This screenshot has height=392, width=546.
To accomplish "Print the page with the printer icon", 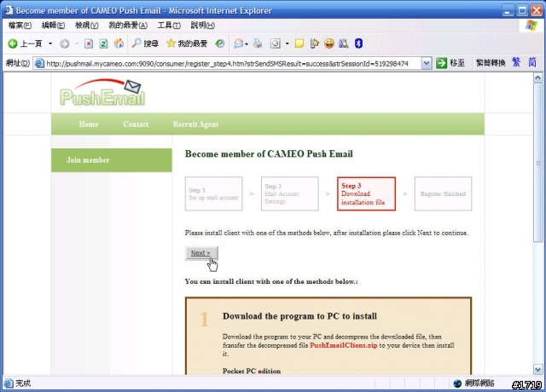I will point(258,43).
